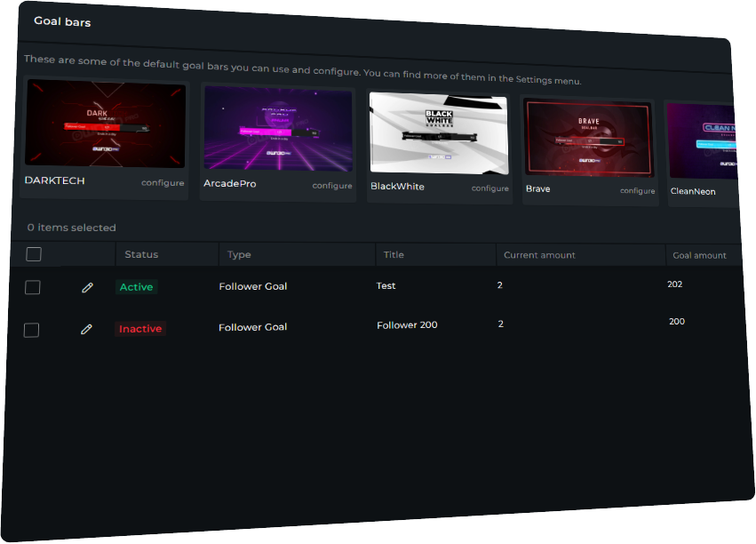Click the DARKTECH card name
The height and width of the screenshot is (544, 756).
click(54, 180)
